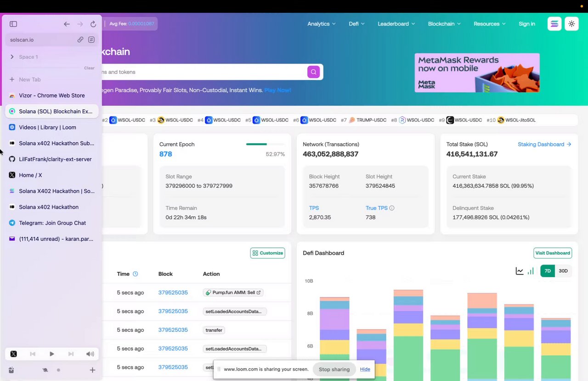The width and height of the screenshot is (588, 381).
Task: Open the Solana network selector icon
Action: click(x=554, y=24)
